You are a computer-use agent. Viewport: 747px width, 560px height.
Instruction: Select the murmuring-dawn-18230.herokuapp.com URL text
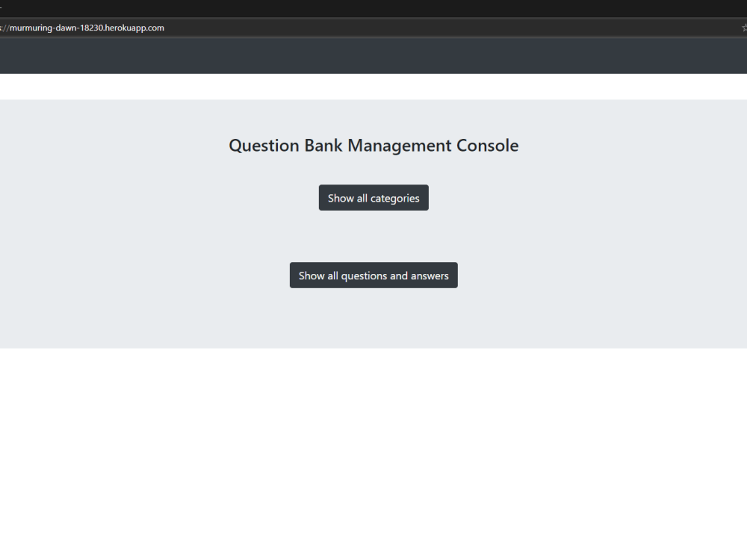(82, 28)
